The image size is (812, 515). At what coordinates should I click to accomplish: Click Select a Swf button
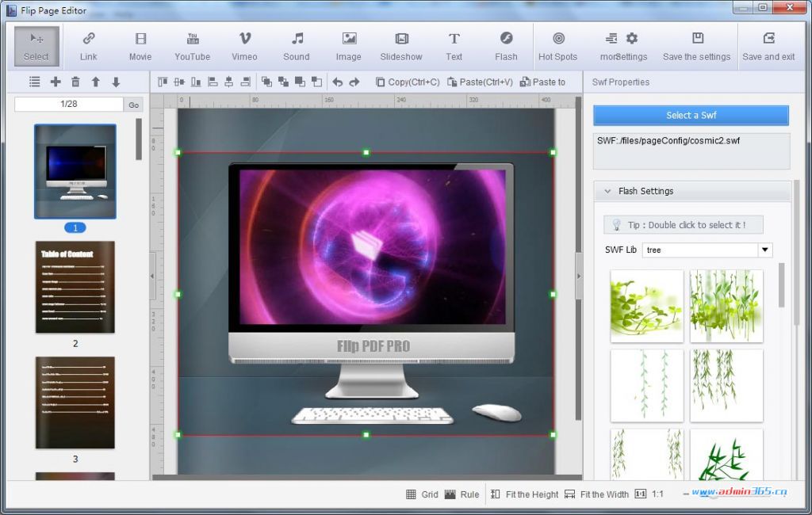[691, 116]
